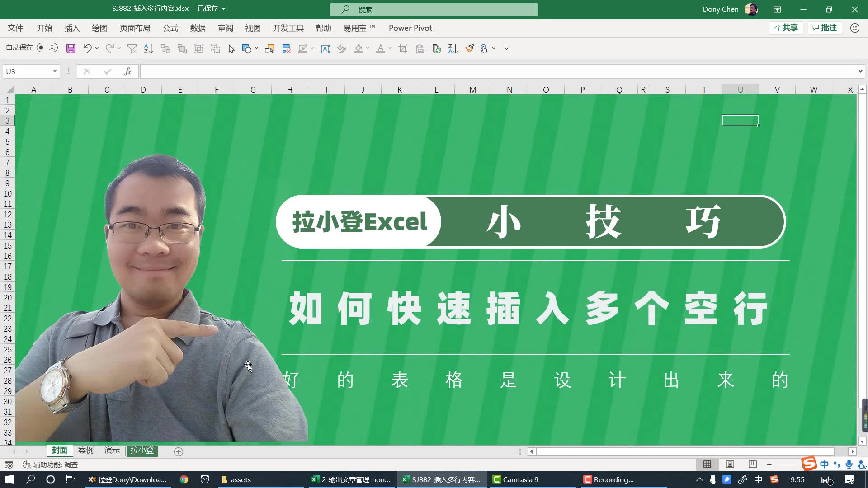This screenshot has height=488, width=868.
Task: Open the 数据 ribbon tab
Action: click(198, 28)
